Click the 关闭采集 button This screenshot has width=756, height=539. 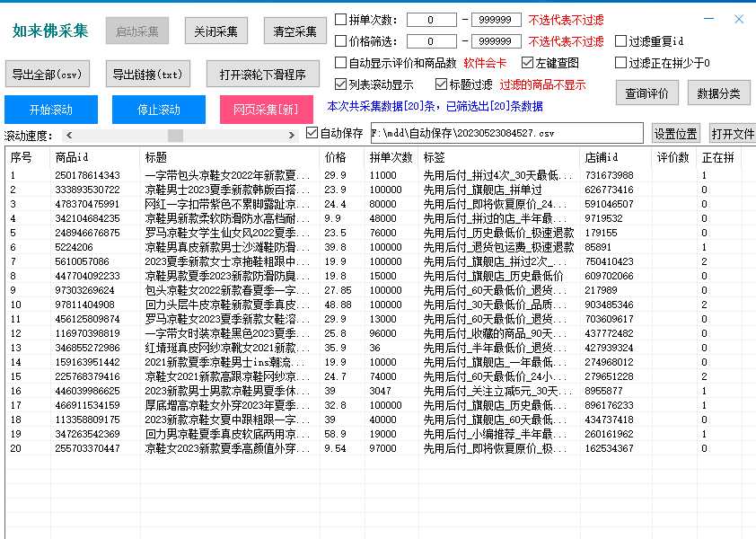(x=215, y=31)
